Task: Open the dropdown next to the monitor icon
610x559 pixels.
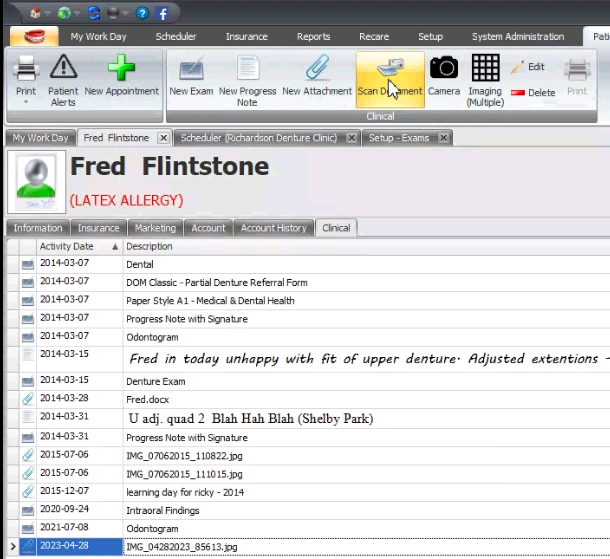Action: 126,14
